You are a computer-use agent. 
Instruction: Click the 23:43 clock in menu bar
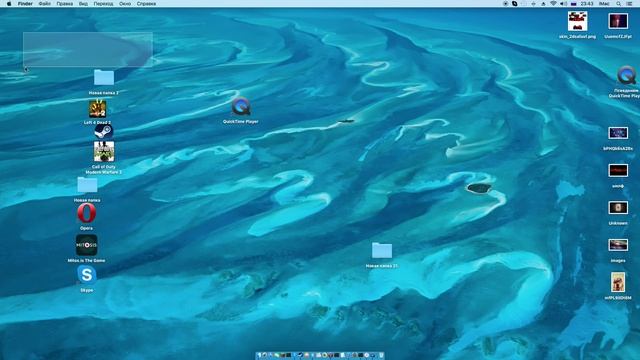(x=587, y=4)
